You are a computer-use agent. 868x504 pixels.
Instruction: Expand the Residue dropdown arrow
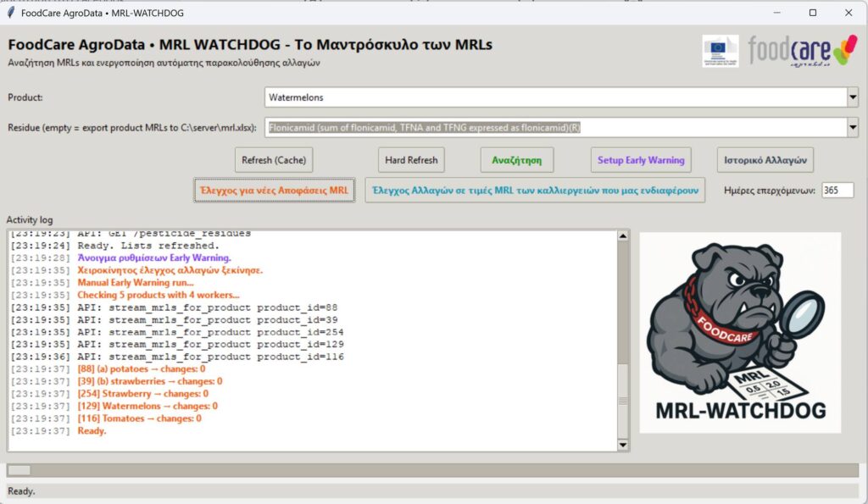point(853,127)
